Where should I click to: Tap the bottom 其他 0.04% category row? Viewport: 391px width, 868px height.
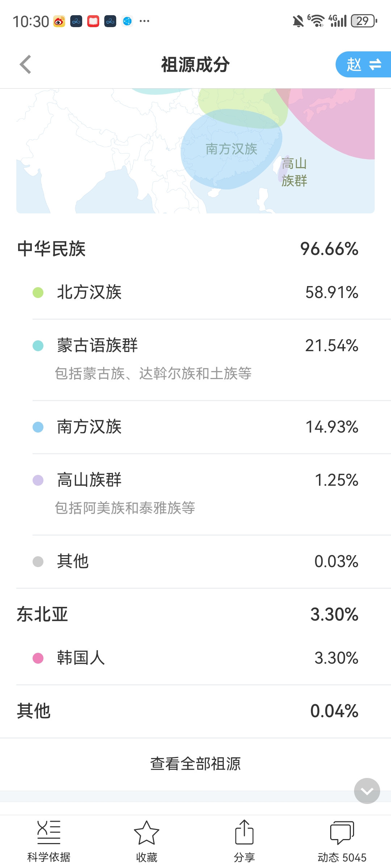(x=195, y=711)
